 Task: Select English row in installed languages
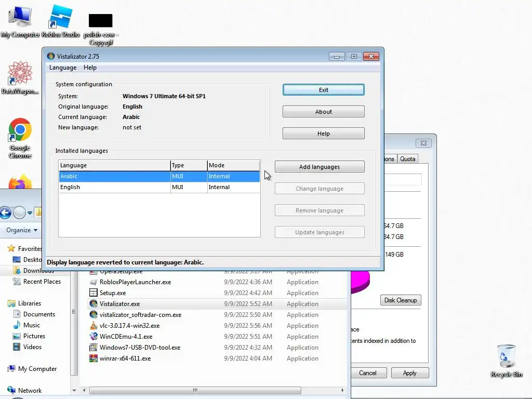tap(159, 187)
